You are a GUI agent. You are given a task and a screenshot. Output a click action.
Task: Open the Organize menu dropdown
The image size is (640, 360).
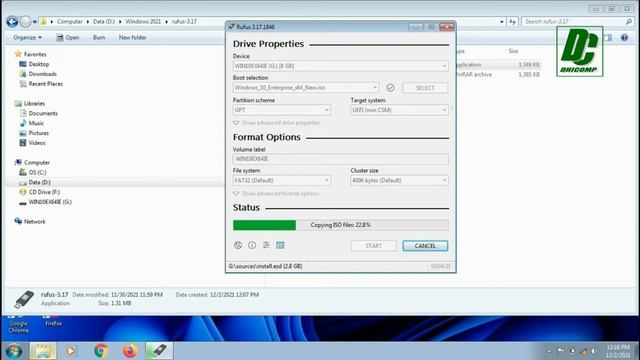pos(27,38)
